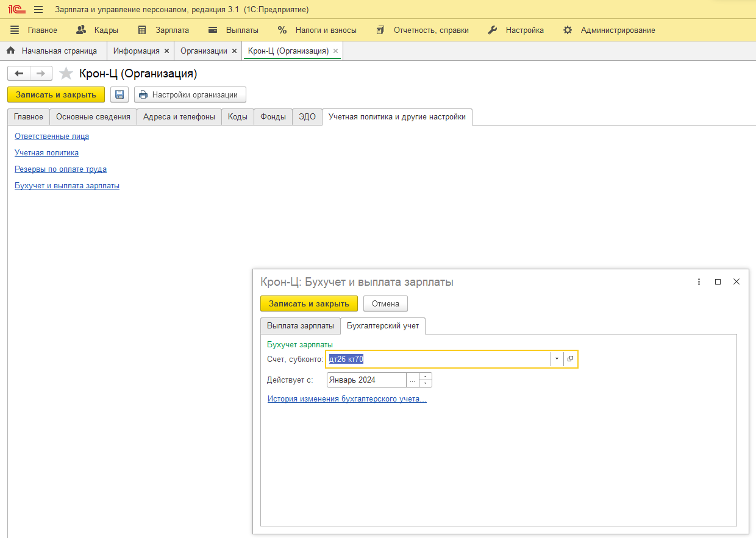The image size is (756, 538).
Task: Open the Учетная политика link
Action: point(46,153)
